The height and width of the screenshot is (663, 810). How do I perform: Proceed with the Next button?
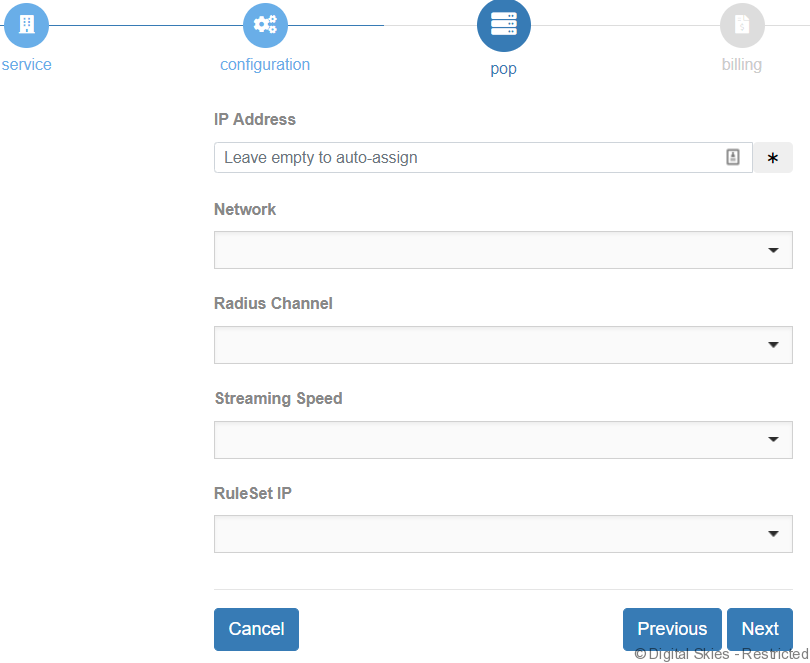click(759, 629)
